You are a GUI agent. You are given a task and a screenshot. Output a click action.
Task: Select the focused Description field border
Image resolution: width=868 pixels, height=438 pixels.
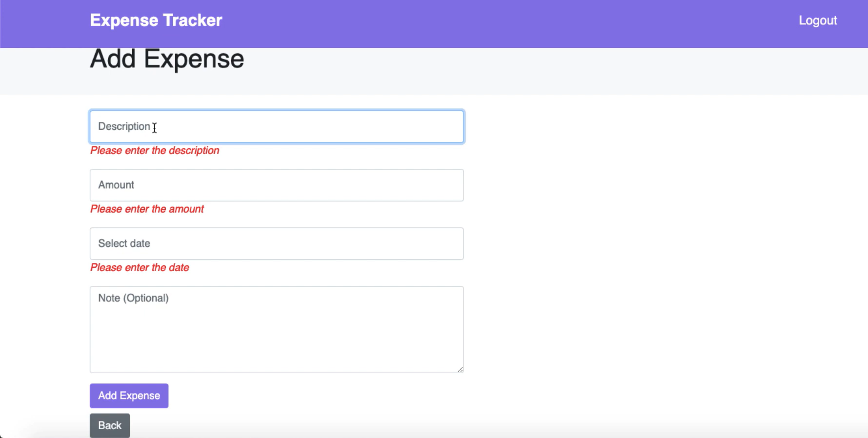[276, 111]
